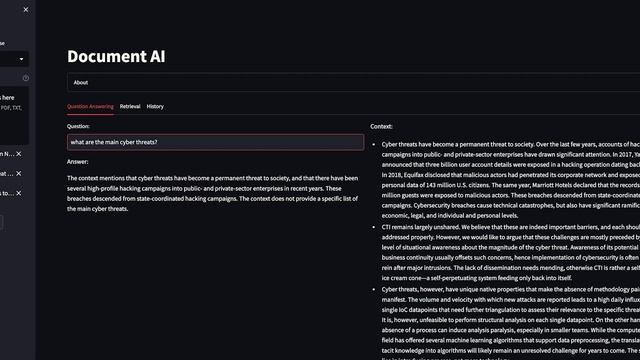The width and height of the screenshot is (640, 360).
Task: Focus the Question input field
Action: [x=216, y=142]
